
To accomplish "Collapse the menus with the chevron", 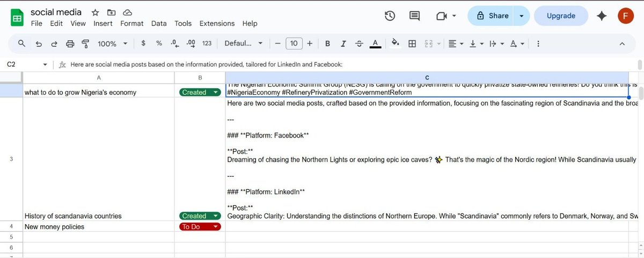I will coord(622,44).
